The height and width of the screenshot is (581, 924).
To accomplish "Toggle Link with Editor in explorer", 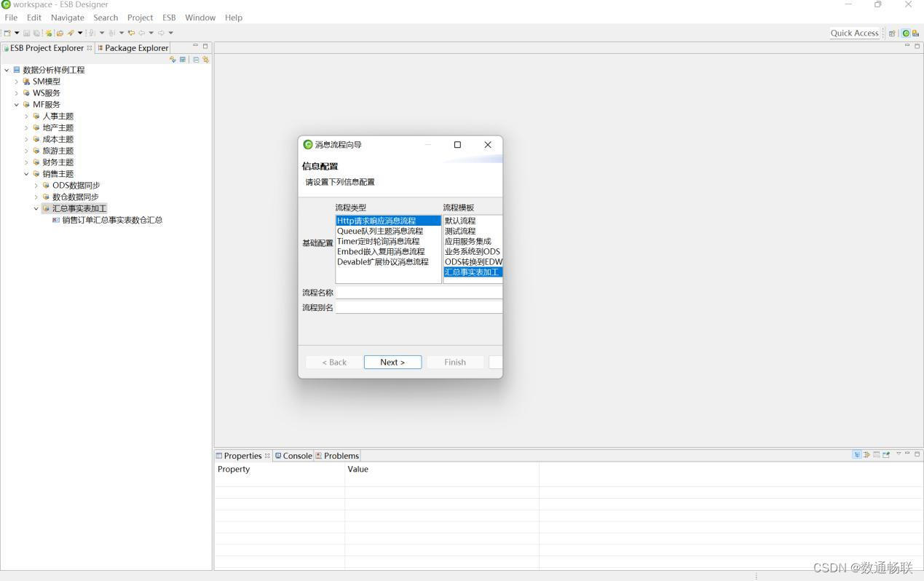I will tap(206, 60).
